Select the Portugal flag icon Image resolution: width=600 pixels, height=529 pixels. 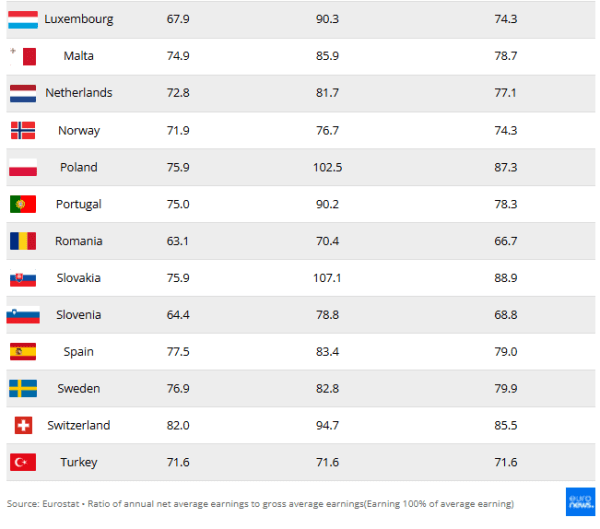pos(23,204)
